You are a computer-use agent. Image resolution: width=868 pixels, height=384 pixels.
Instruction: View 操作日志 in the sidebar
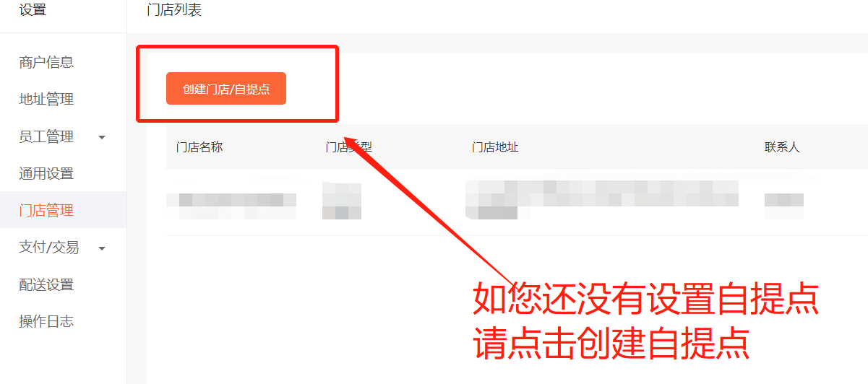(x=46, y=322)
